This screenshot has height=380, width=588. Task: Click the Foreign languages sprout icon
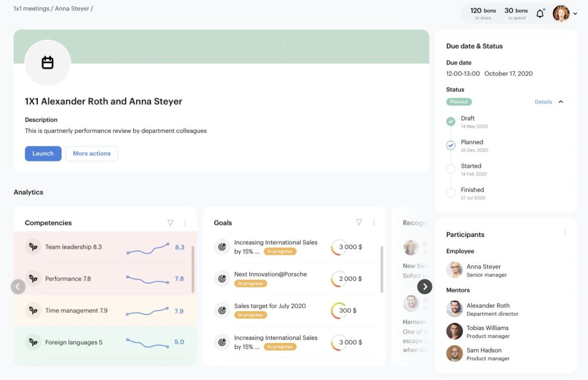coord(33,342)
